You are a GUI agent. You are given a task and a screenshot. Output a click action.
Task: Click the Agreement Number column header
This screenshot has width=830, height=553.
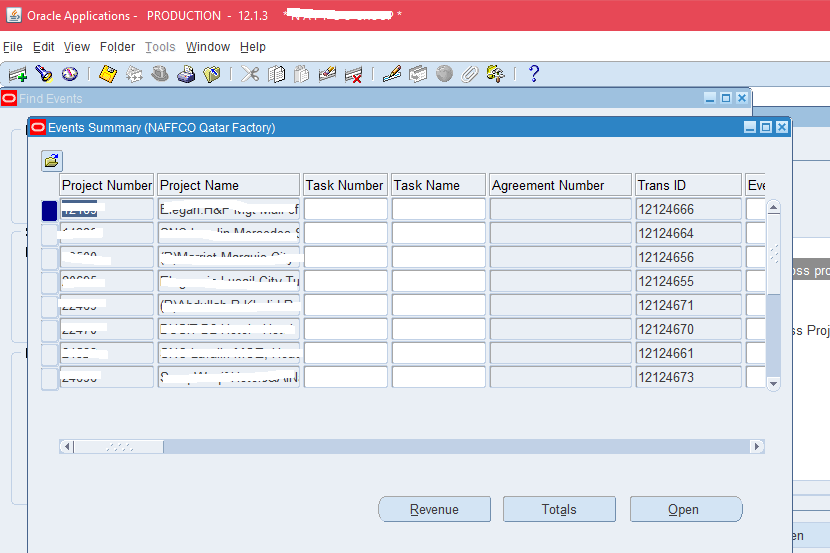(561, 185)
